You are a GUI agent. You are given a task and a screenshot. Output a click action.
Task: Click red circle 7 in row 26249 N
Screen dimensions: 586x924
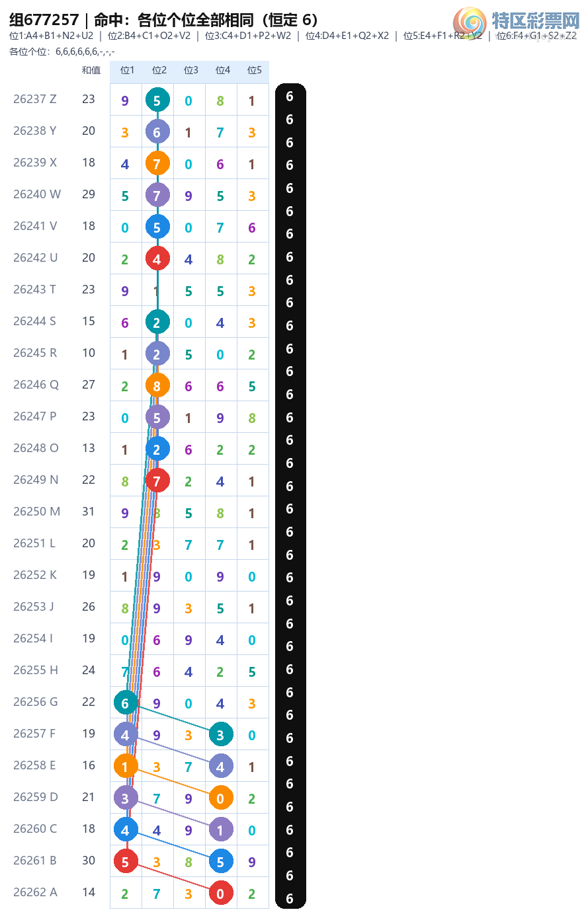point(157,481)
